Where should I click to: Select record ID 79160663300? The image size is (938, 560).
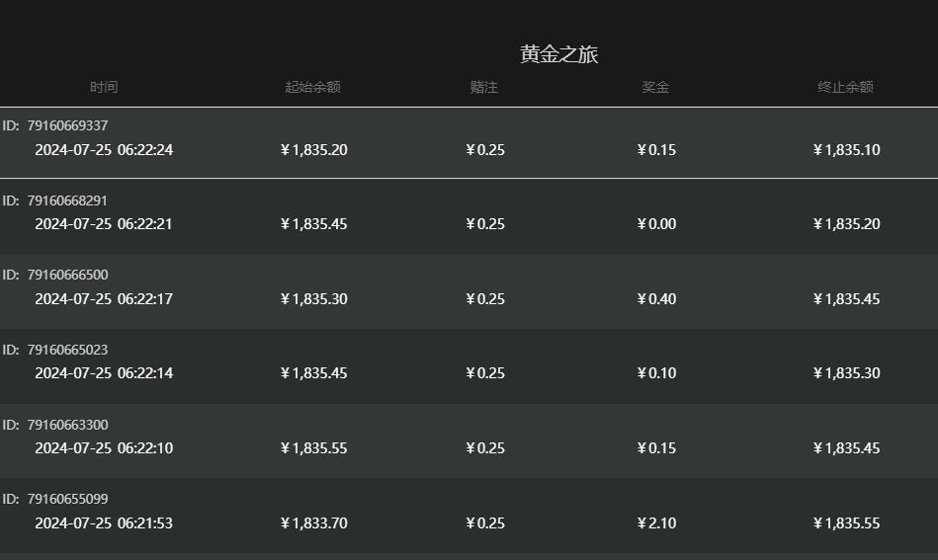click(x=67, y=425)
